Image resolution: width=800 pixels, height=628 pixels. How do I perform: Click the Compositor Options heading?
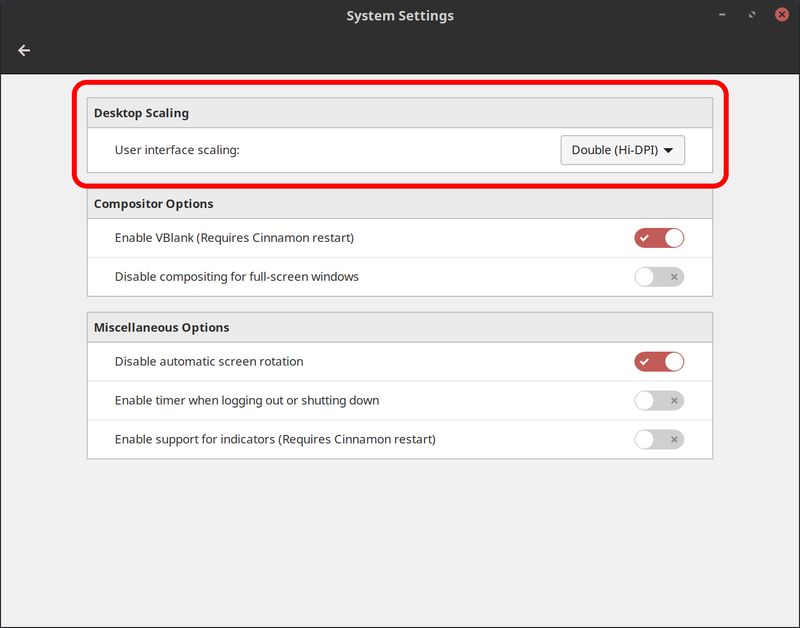coord(154,204)
